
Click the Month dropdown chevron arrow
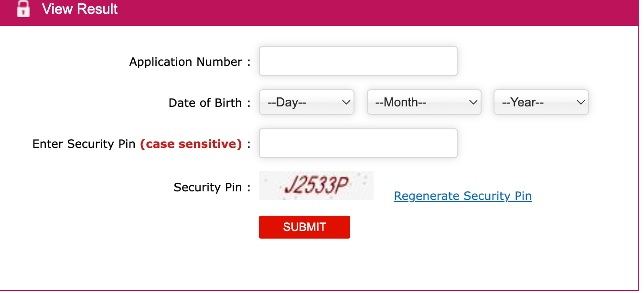[x=473, y=102]
